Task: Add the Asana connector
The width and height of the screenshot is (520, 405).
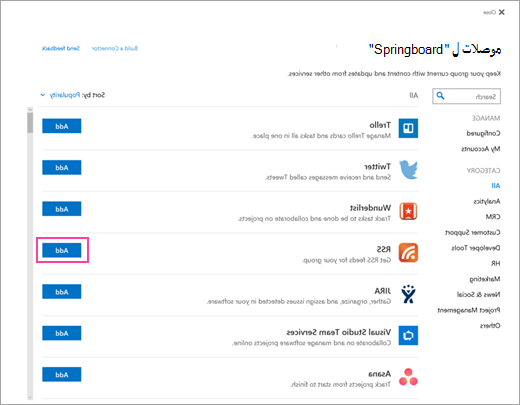Action: click(62, 374)
